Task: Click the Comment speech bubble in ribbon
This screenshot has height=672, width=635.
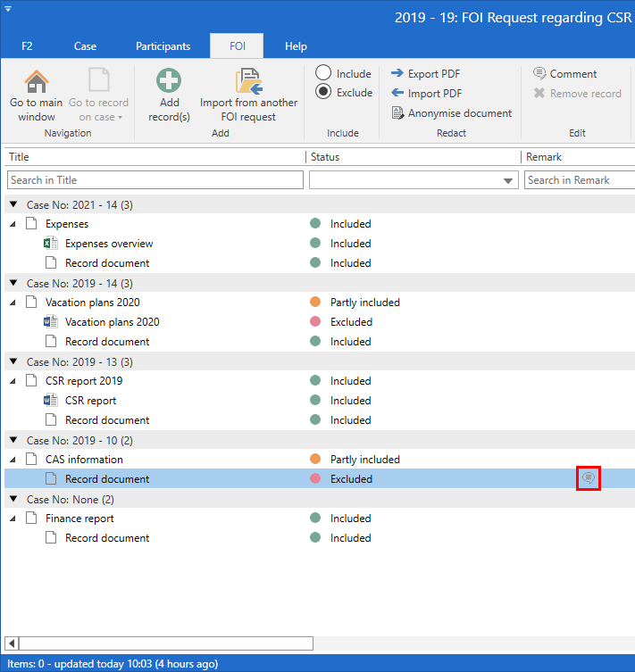Action: tap(539, 74)
